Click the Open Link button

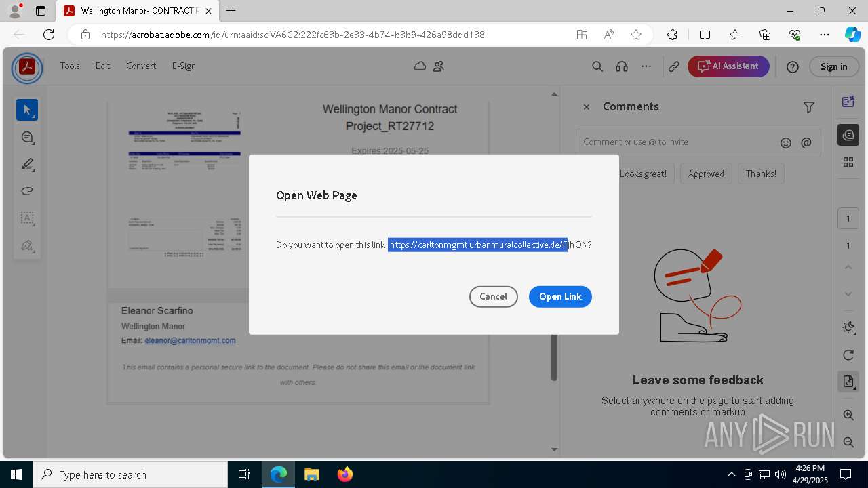560,296
